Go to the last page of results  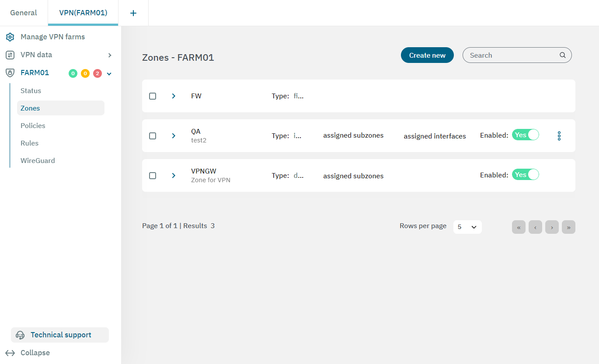pyautogui.click(x=568, y=227)
